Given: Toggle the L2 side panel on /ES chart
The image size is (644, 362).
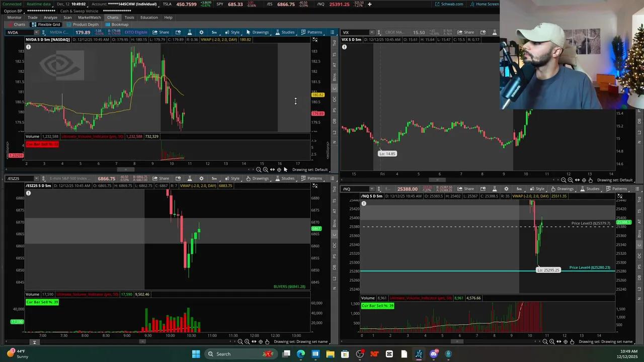Looking at the screenshot, I should coord(335,279).
